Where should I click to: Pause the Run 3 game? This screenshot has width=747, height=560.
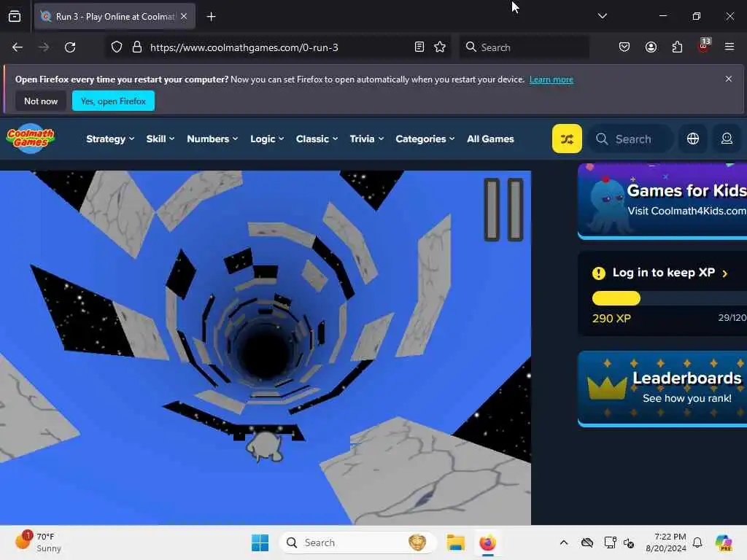pos(503,209)
